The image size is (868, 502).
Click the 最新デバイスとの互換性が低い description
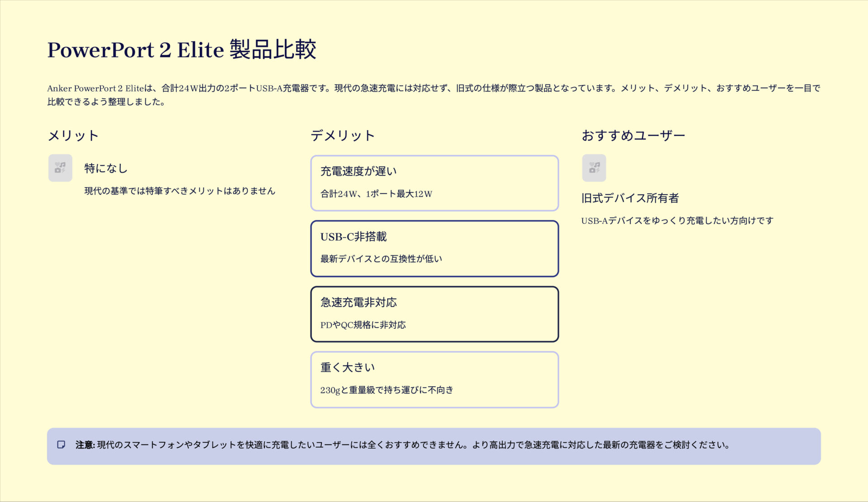point(381,259)
